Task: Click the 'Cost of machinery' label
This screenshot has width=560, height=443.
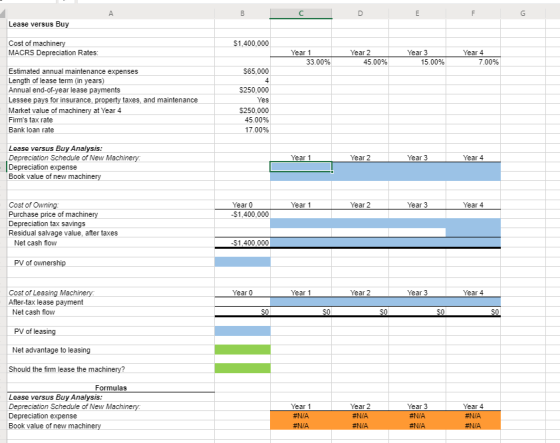Action: 37,43
